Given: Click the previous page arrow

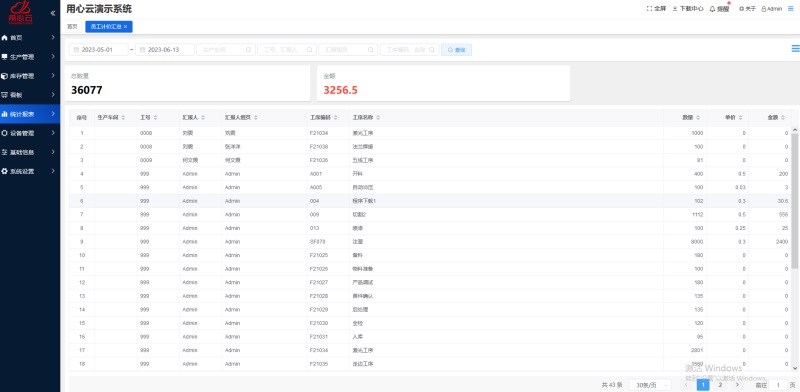Looking at the screenshot, I should pyautogui.click(x=686, y=385).
